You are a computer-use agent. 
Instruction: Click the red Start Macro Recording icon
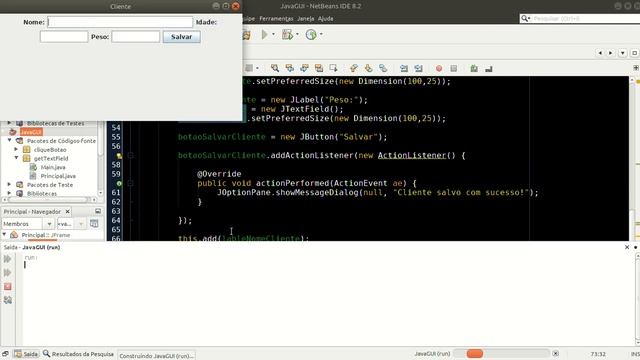point(439,69)
